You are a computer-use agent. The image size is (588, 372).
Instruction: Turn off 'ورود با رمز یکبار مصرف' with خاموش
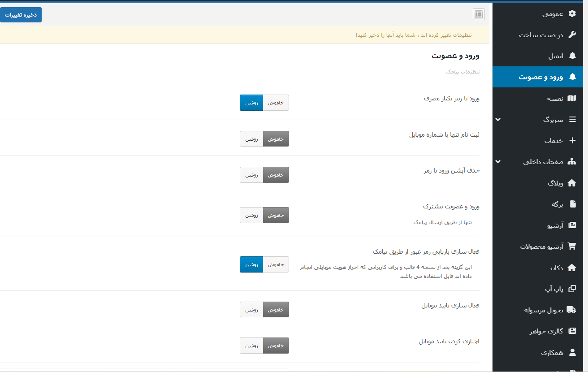276,103
